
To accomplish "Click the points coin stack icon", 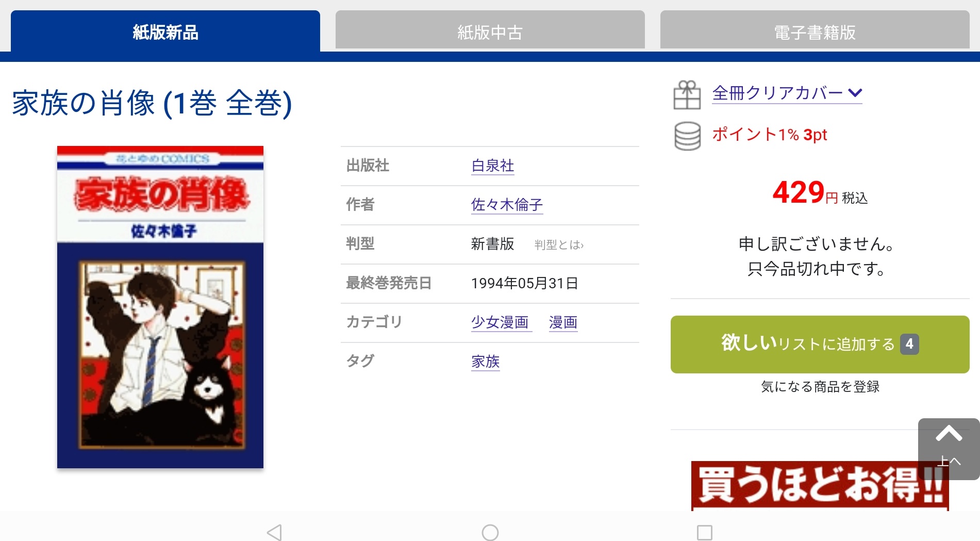I will tap(687, 136).
